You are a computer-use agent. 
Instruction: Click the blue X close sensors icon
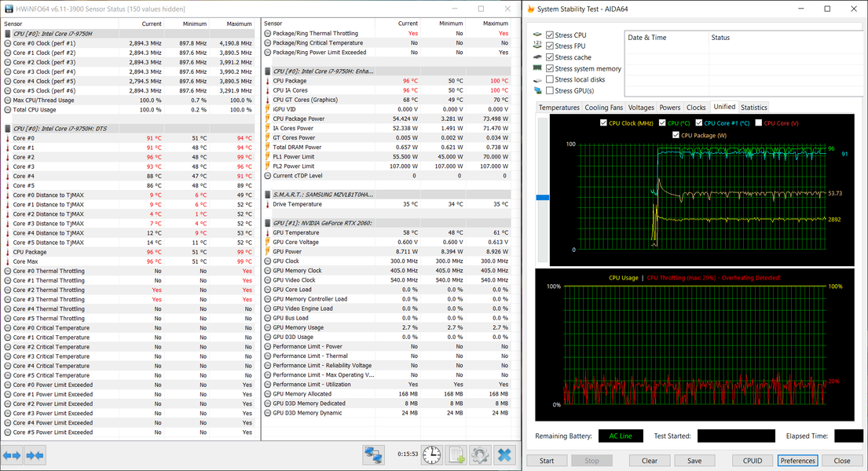(504, 455)
